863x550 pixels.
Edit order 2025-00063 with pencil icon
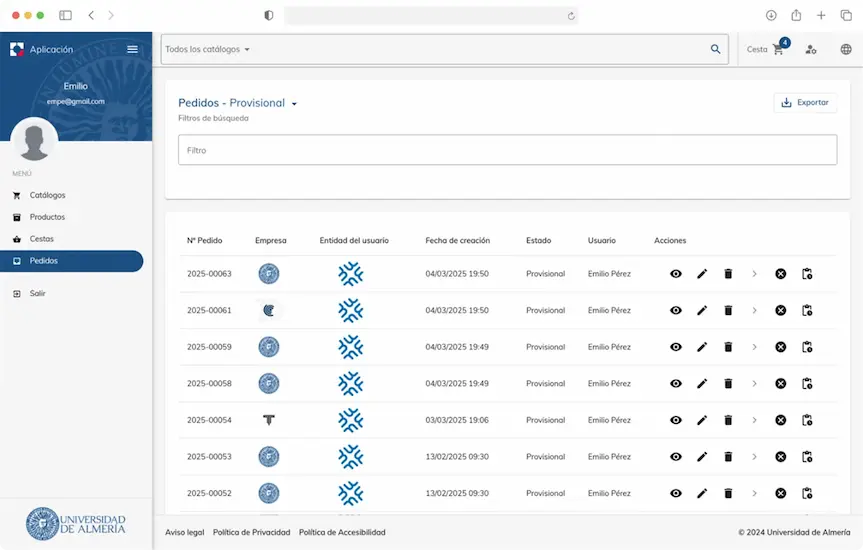(702, 274)
